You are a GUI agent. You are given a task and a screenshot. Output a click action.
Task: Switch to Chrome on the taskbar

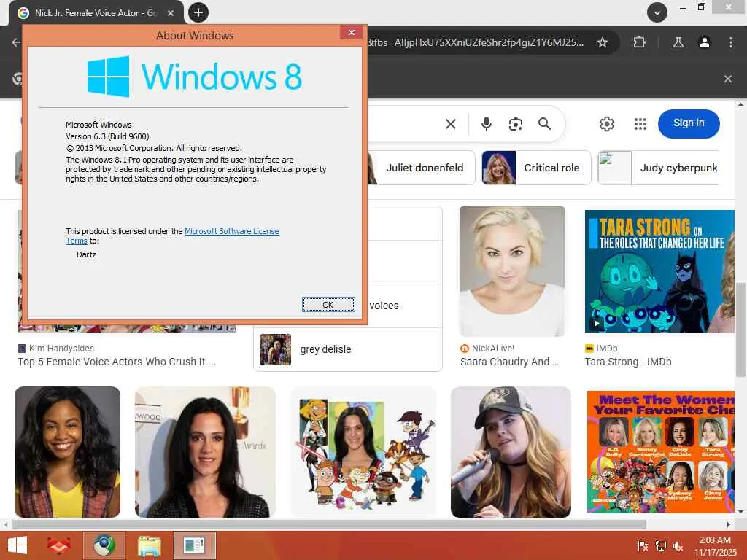pyautogui.click(x=104, y=545)
